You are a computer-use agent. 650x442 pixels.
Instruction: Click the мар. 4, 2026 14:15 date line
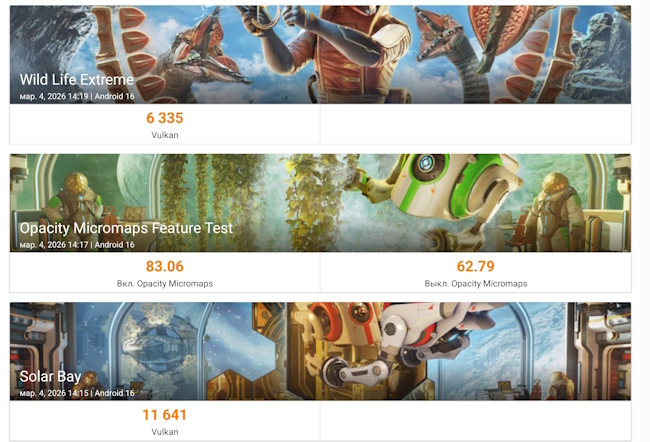(x=77, y=393)
